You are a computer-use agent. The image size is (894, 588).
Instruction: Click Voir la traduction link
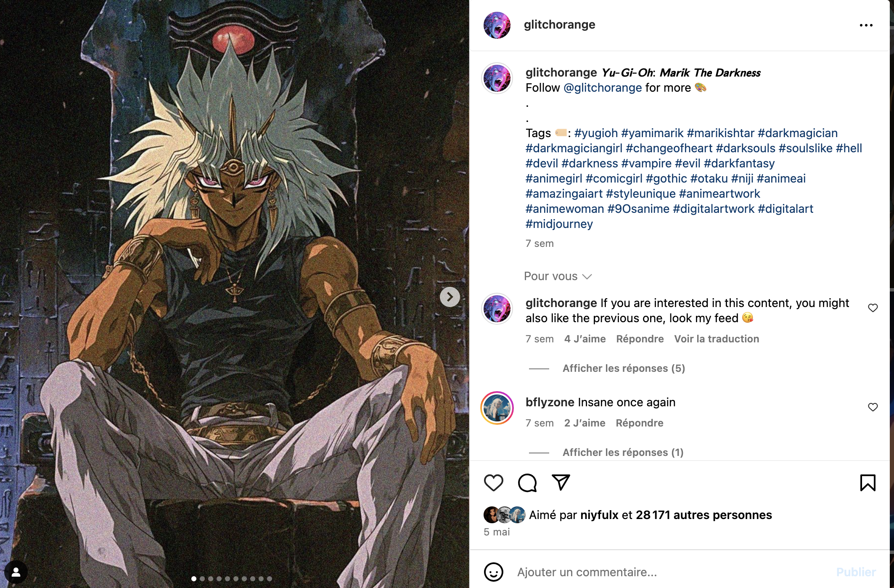coord(716,339)
